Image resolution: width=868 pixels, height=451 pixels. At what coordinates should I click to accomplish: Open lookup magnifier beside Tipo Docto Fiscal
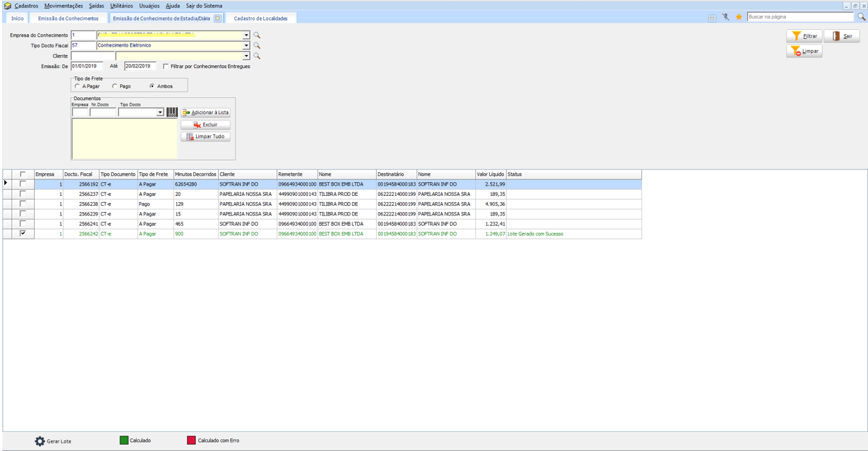coord(256,45)
